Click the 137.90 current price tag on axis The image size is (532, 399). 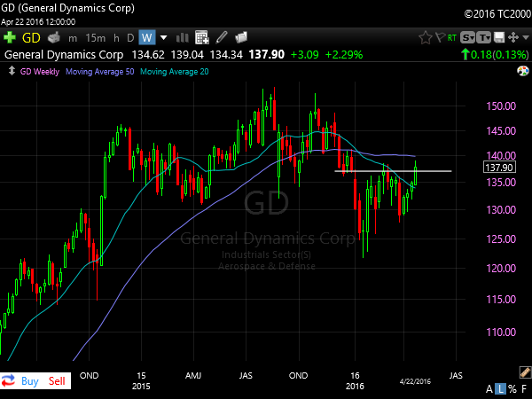coord(499,168)
